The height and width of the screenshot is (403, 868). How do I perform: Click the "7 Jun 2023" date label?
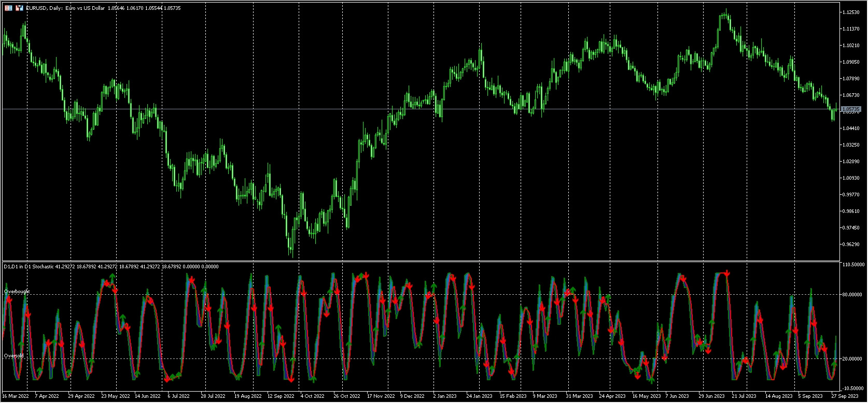677,396
